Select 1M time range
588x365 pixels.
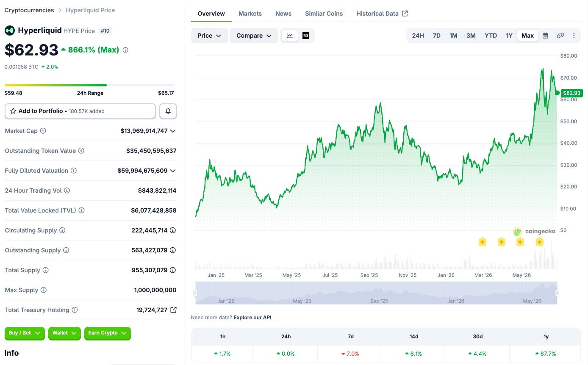[x=453, y=36]
